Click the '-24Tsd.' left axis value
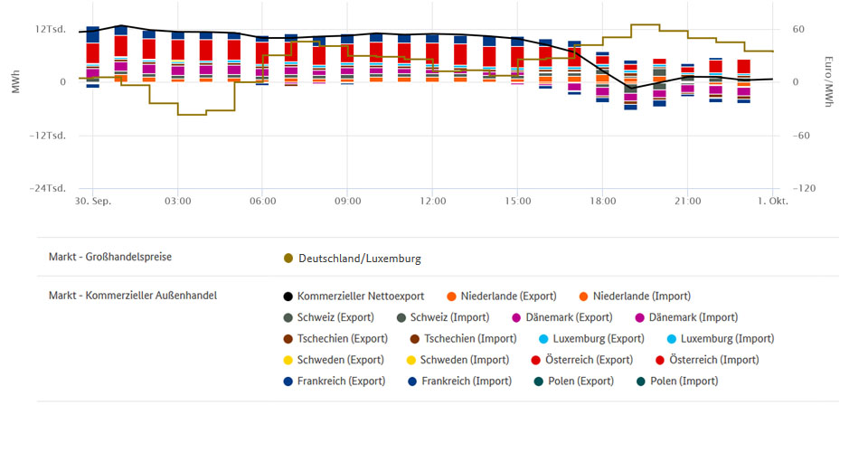The width and height of the screenshot is (868, 452). pos(48,188)
